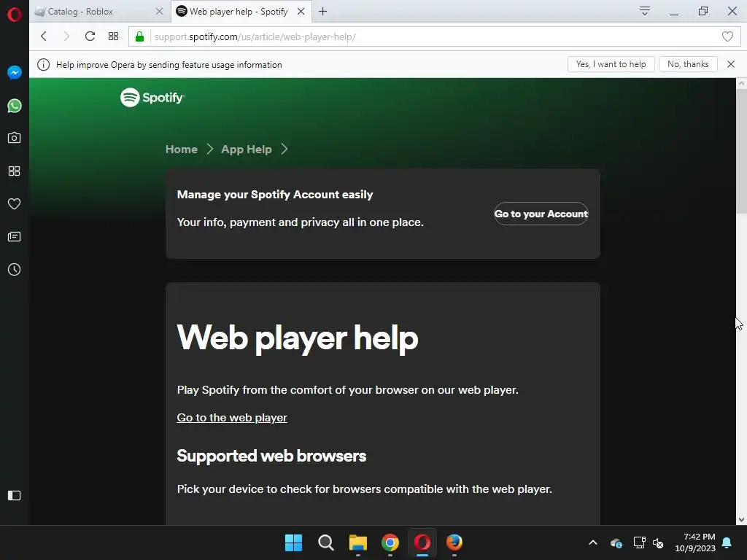Open the notification bell
This screenshot has width=747, height=560.
click(x=727, y=542)
